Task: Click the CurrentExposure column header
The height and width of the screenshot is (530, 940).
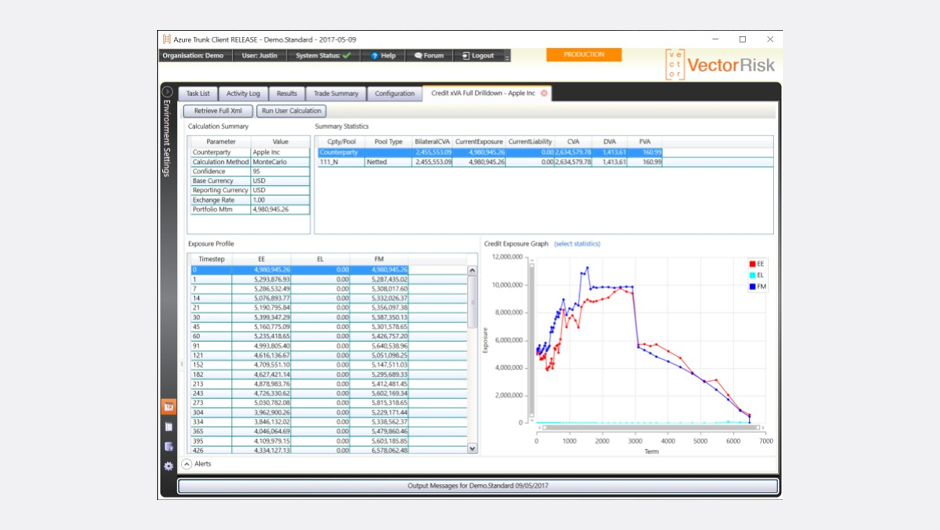Action: [x=479, y=142]
